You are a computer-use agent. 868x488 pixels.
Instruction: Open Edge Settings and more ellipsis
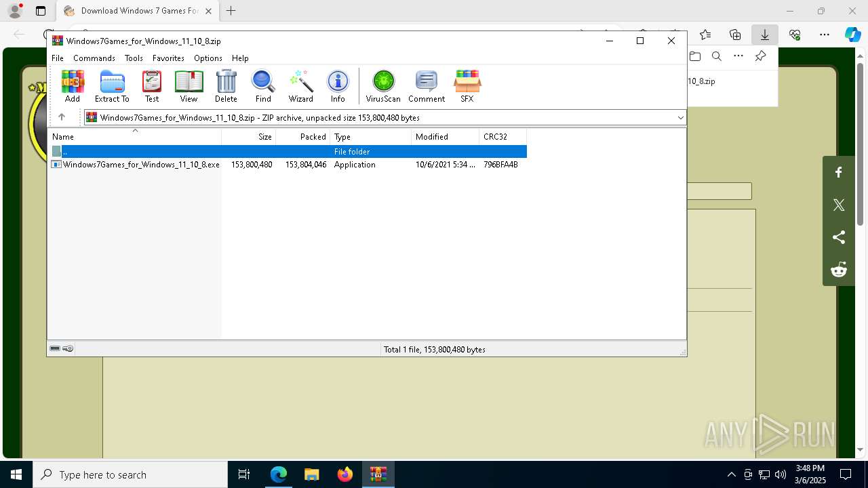point(825,35)
